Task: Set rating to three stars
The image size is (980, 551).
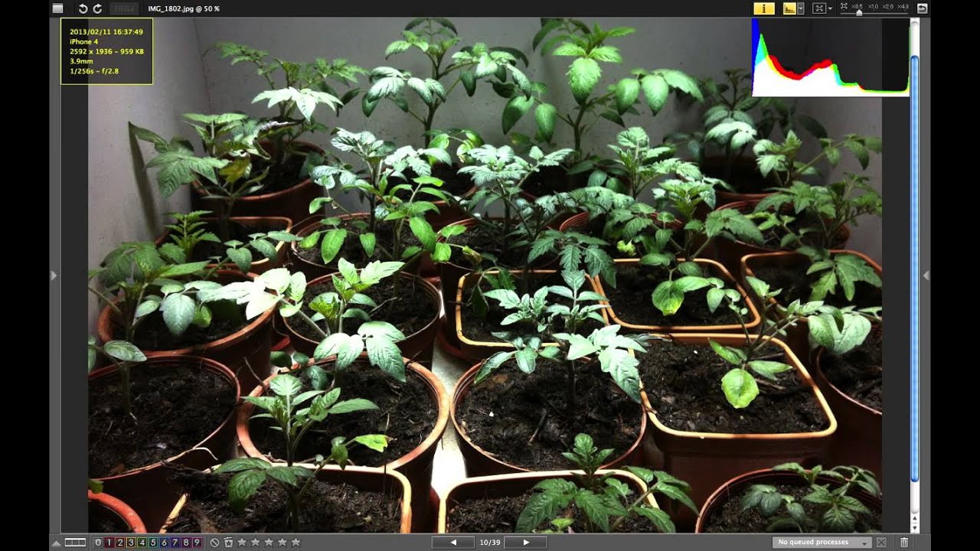Action: click(x=269, y=543)
